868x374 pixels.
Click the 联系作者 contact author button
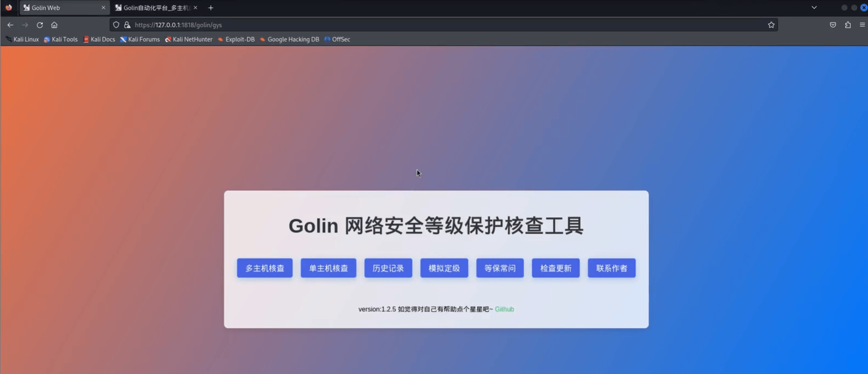pos(612,268)
